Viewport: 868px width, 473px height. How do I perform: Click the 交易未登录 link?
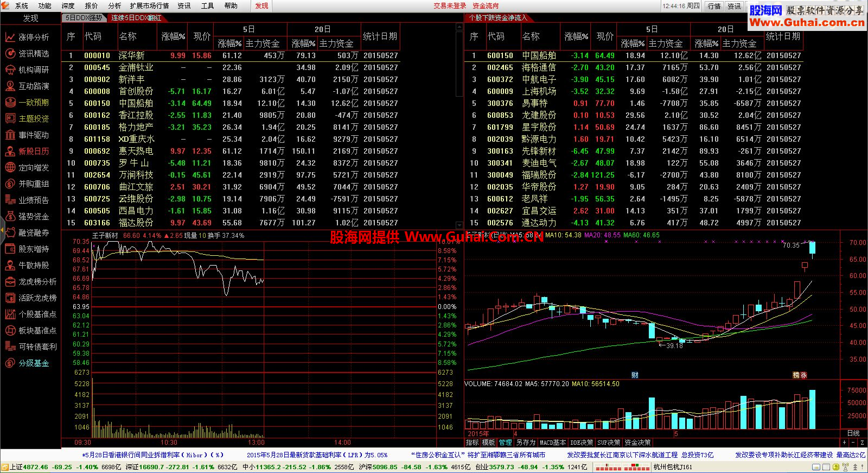[x=450, y=6]
